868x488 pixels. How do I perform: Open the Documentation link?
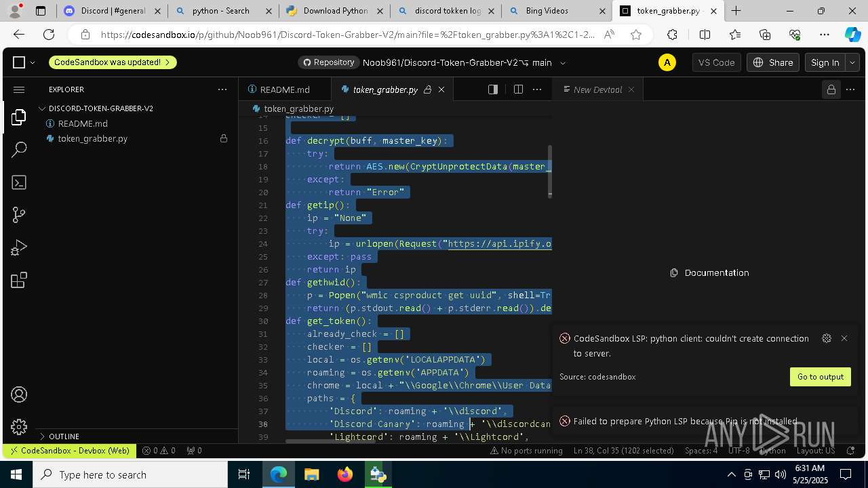point(710,272)
